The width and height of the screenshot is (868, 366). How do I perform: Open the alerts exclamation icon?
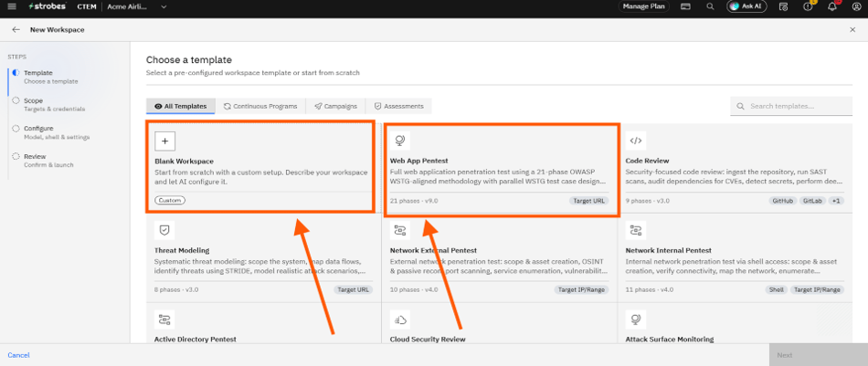pyautogui.click(x=808, y=6)
